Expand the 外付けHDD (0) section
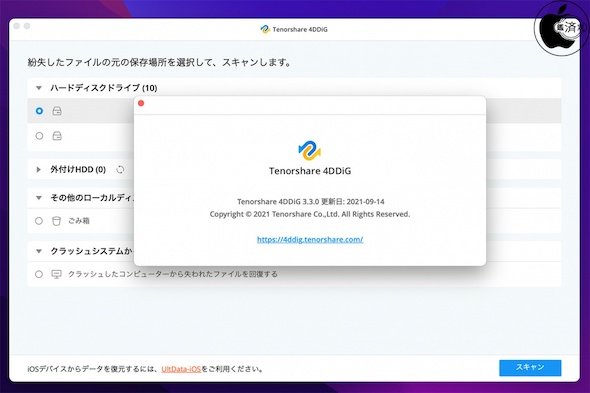This screenshot has height=393, width=590. (38, 169)
